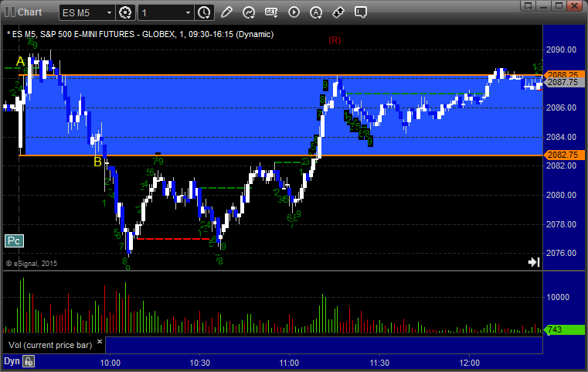Expand the interval dropdown arrow next to 1

189,13
